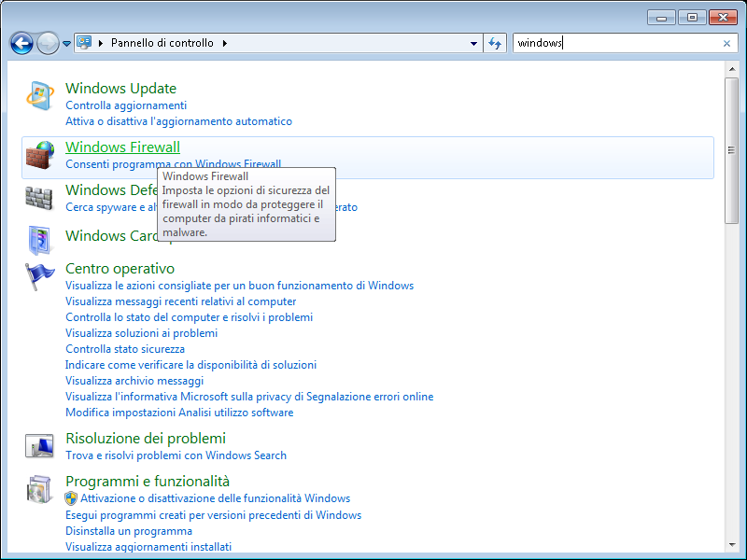Open Disinstalla un programma link
Viewport: 747px width, 560px height.
point(129,531)
